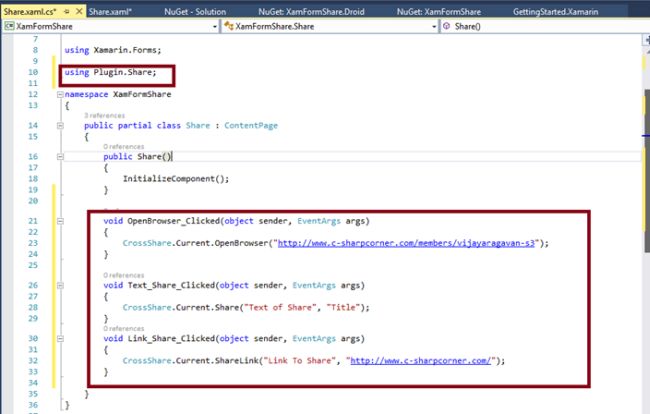
Task: Click the "Text of Share" string literal
Action: [x=281, y=307]
